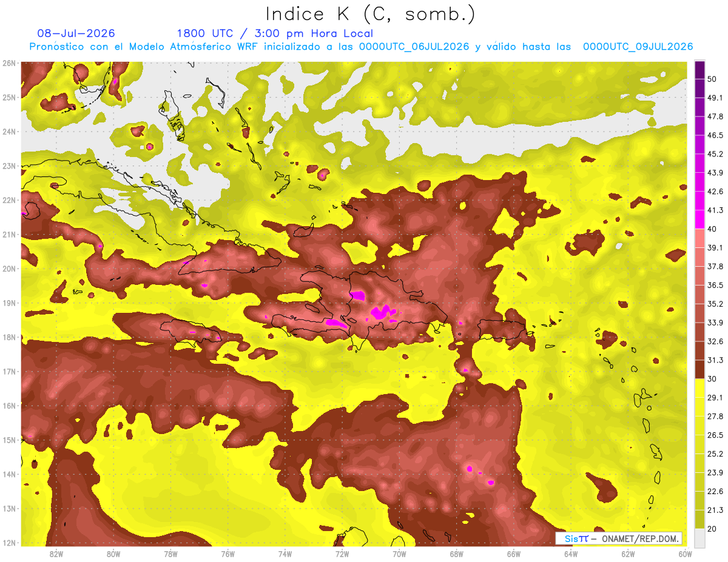
Task: Select the magenta color bar segment above 40
Action: click(x=699, y=219)
